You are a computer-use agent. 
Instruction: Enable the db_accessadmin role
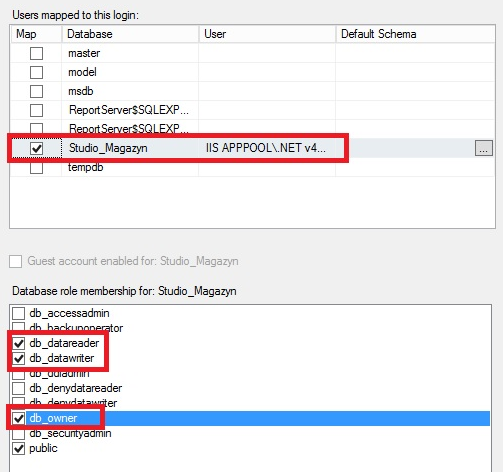coord(19,313)
